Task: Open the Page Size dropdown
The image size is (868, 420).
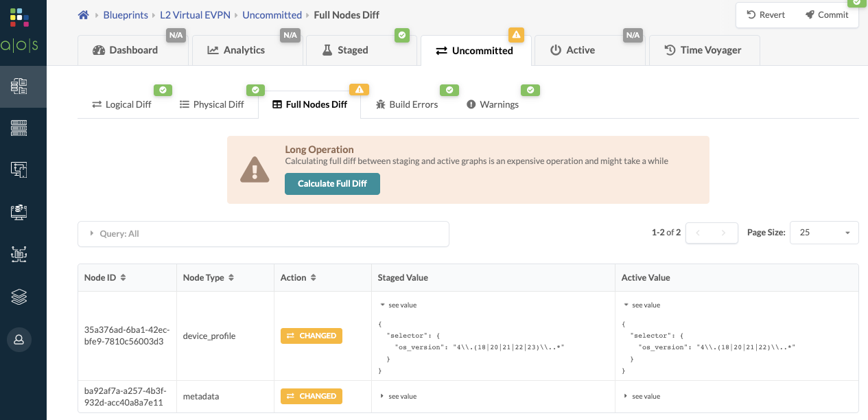Action: tap(823, 232)
